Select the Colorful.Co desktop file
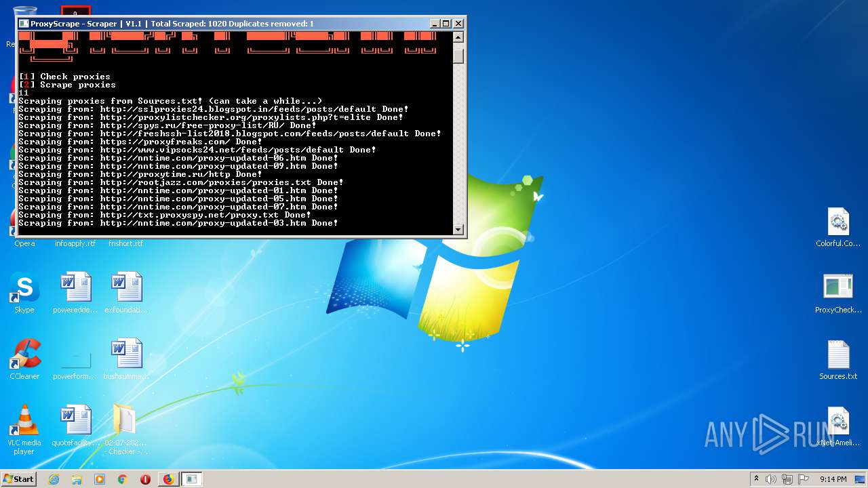Viewport: 868px width, 488px height. pyautogui.click(x=838, y=228)
